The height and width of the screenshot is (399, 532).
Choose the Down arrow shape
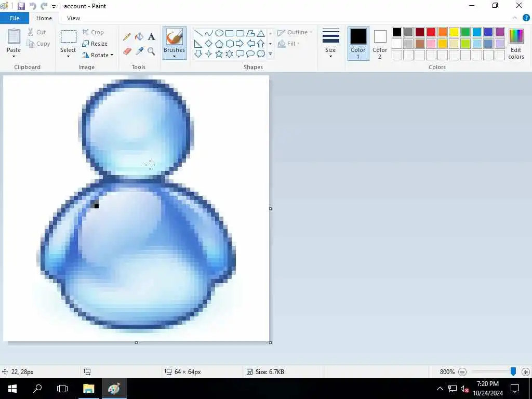[x=198, y=54]
